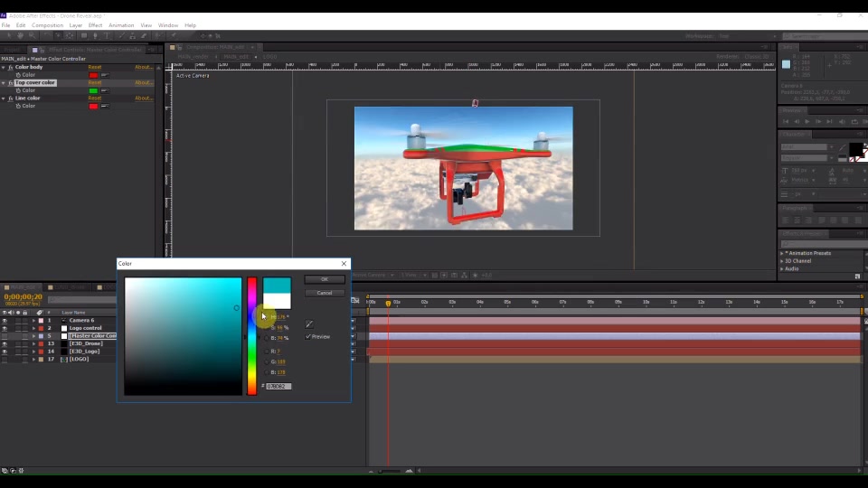This screenshot has height=488, width=868.
Task: Select the Hand tool in toolbar
Action: point(20,35)
